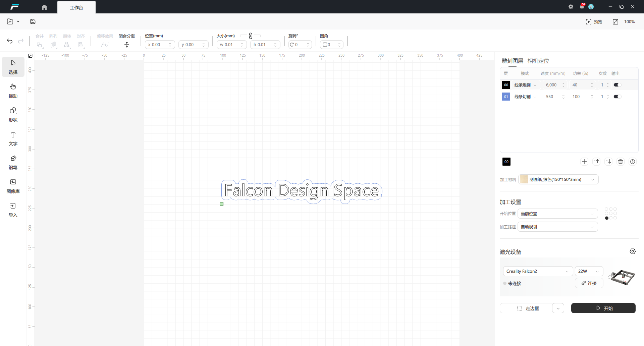Open the Creality Falcon2 device dropdown
Image resolution: width=644 pixels, height=346 pixels.
pos(537,271)
